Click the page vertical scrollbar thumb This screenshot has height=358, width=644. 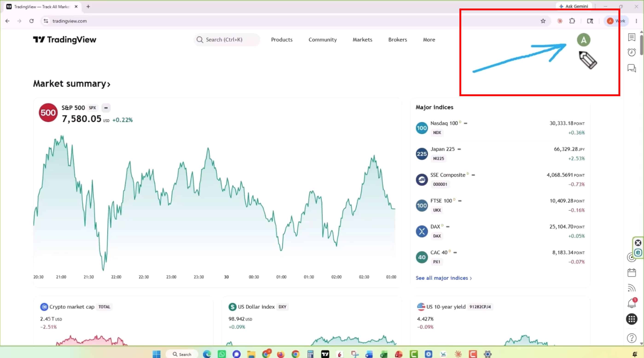[641, 45]
